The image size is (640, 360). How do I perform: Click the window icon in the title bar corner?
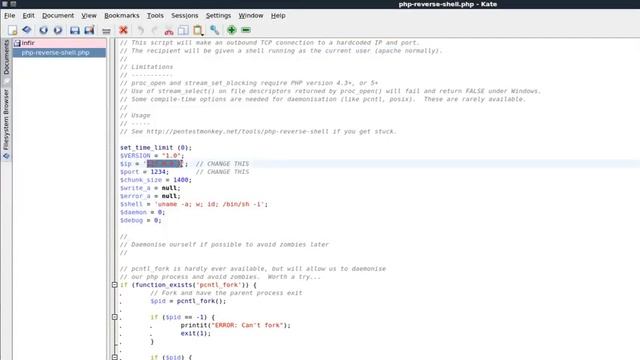[4, 4]
